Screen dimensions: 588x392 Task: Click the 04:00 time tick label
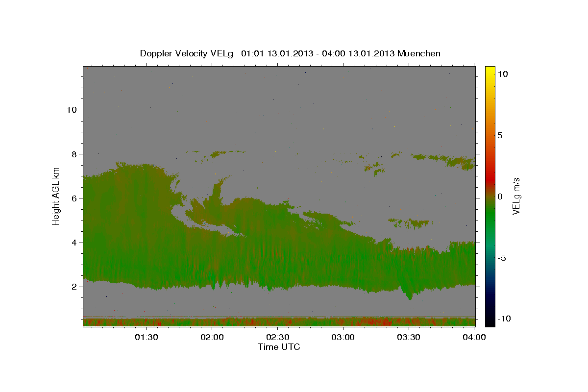click(474, 337)
